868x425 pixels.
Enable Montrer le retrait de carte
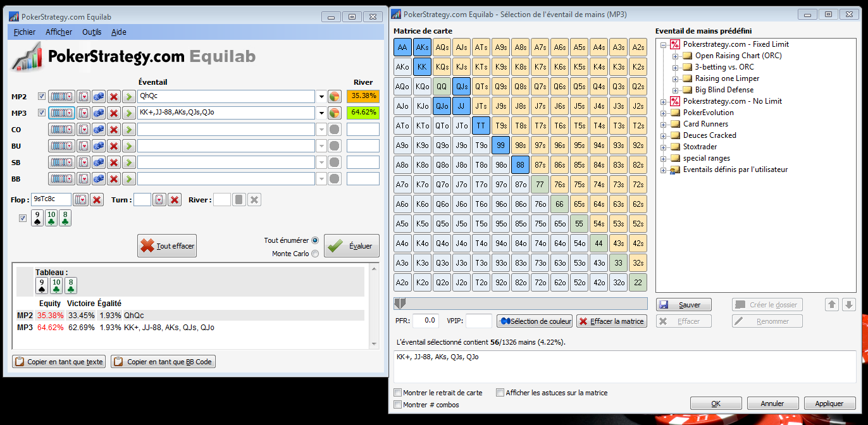tap(398, 393)
